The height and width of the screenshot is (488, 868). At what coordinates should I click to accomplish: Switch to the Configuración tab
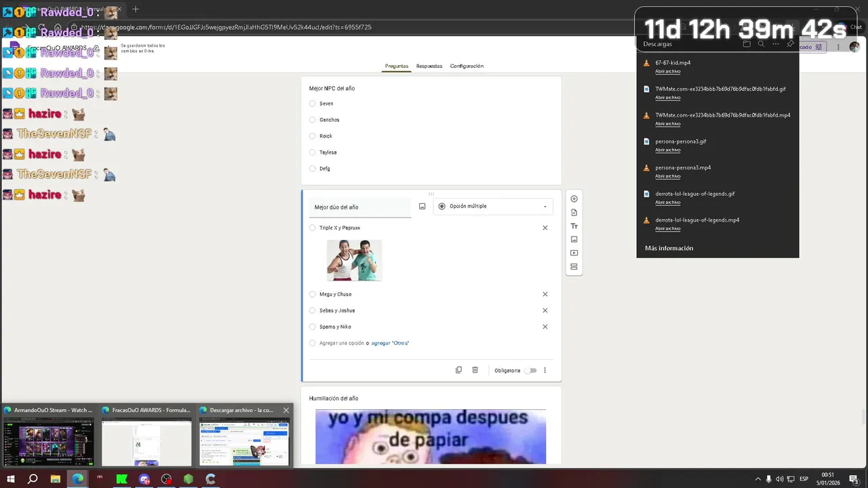tap(467, 66)
